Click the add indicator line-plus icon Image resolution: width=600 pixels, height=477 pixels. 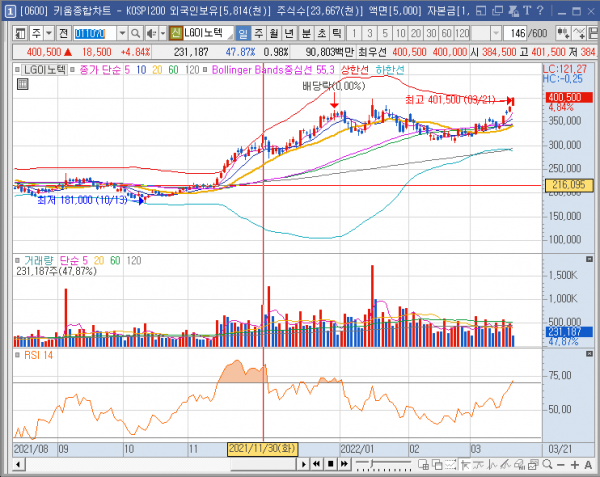coord(579,34)
